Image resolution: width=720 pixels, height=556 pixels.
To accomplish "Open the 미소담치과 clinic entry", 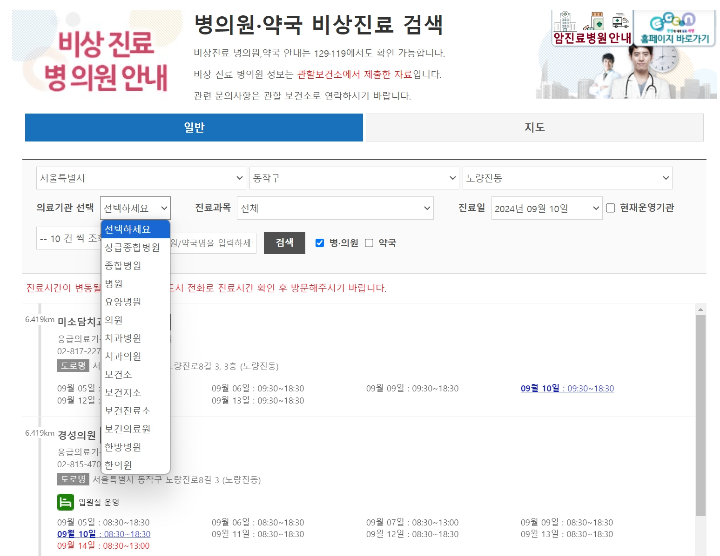I will click(79, 321).
